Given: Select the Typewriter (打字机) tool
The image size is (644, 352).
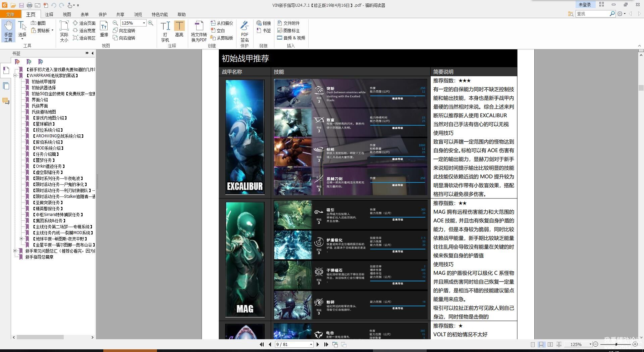Looking at the screenshot, I should click(x=165, y=31).
